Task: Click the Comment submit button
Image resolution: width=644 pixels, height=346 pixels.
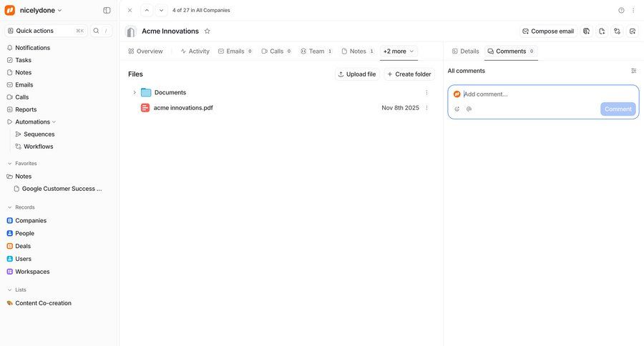Action: pos(618,109)
